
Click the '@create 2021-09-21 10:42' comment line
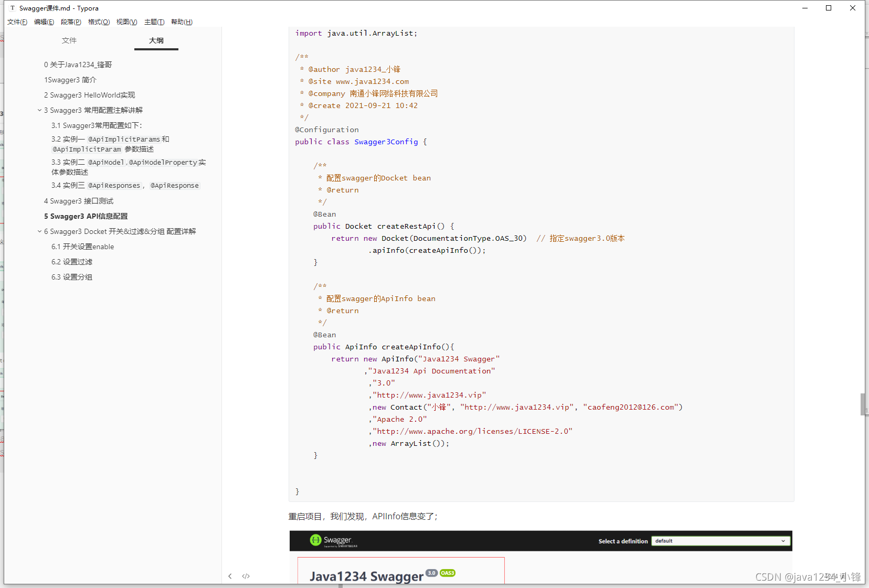click(358, 105)
